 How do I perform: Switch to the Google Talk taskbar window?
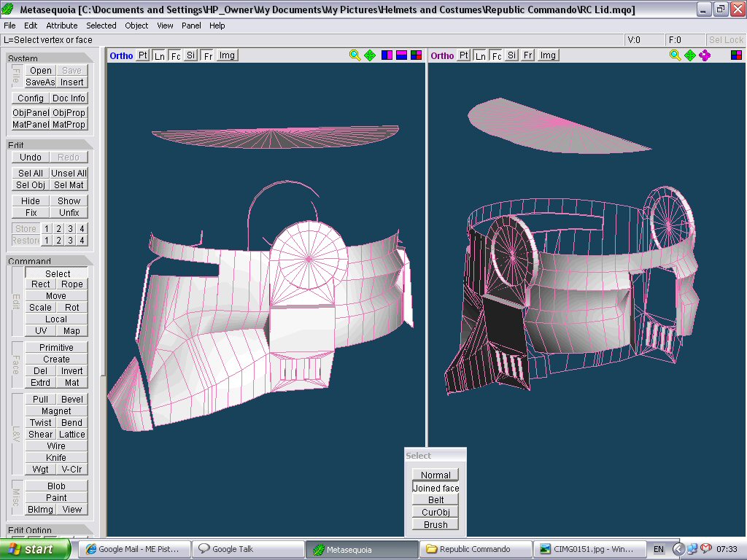[x=248, y=549]
